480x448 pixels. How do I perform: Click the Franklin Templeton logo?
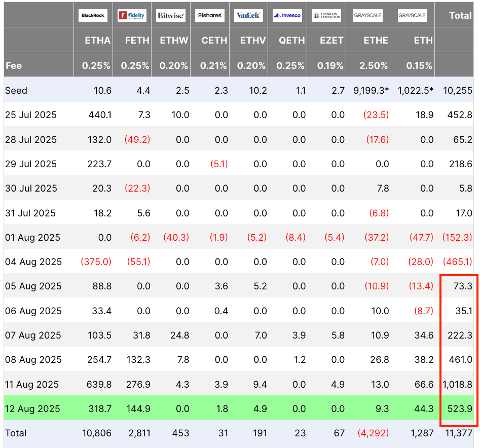click(326, 15)
